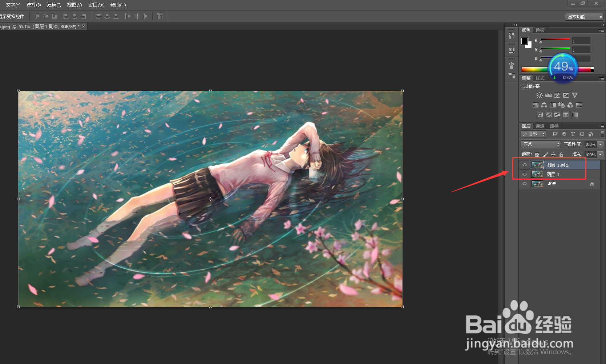
Task: Open the Brush presets panel icon
Action: (512, 65)
